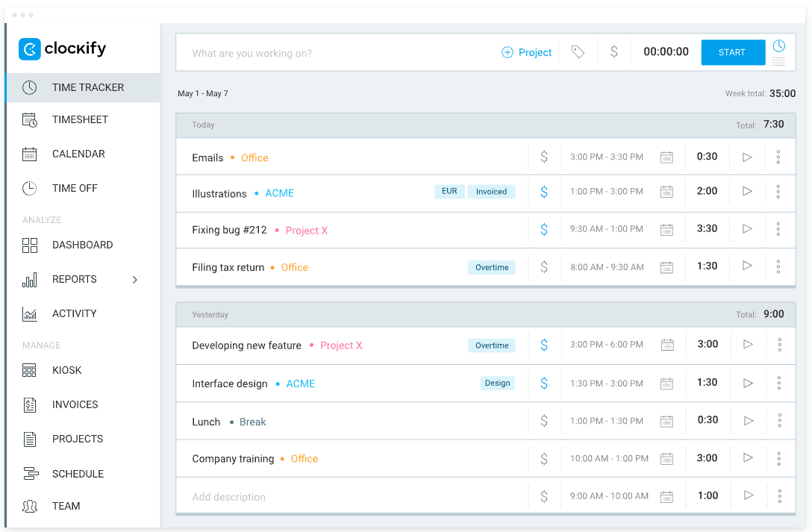Select the Schedule icon in the sidebar
The image size is (812, 532).
[x=30, y=473]
